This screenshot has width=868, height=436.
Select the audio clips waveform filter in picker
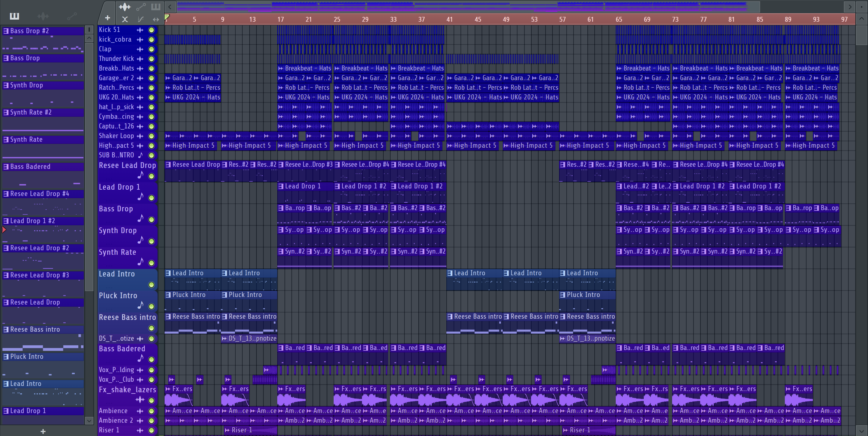tap(43, 16)
